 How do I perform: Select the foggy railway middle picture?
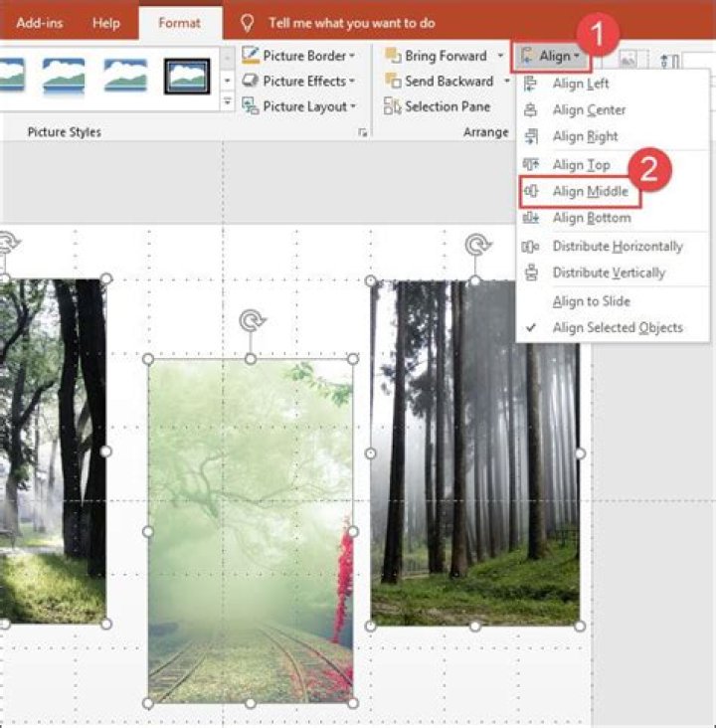pos(251,531)
